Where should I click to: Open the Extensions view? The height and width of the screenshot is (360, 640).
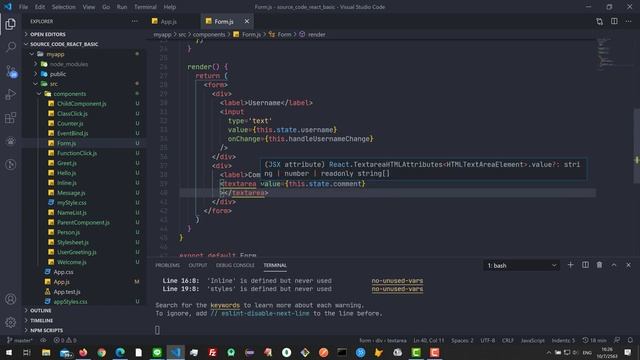[11, 118]
